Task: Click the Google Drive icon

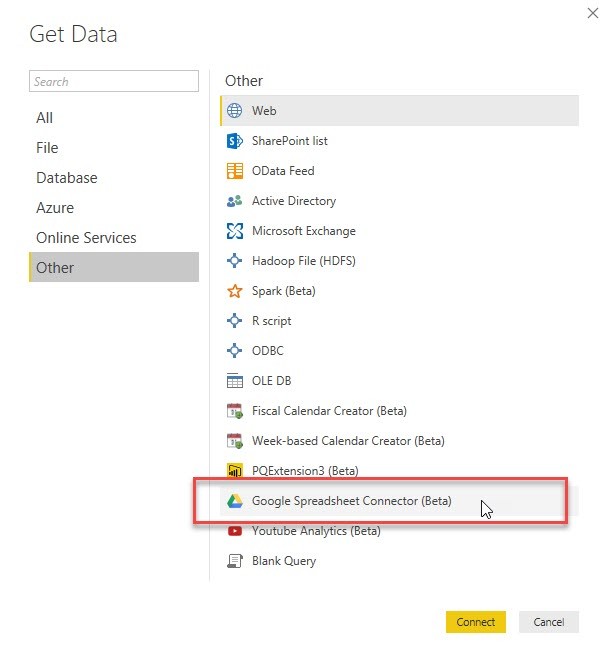Action: click(x=234, y=501)
